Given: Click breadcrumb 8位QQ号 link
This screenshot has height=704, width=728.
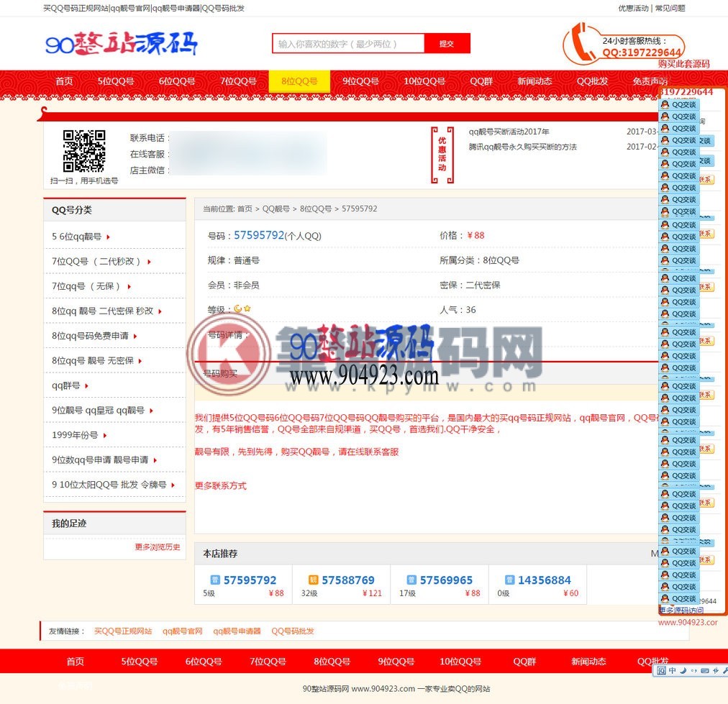Looking at the screenshot, I should [316, 209].
